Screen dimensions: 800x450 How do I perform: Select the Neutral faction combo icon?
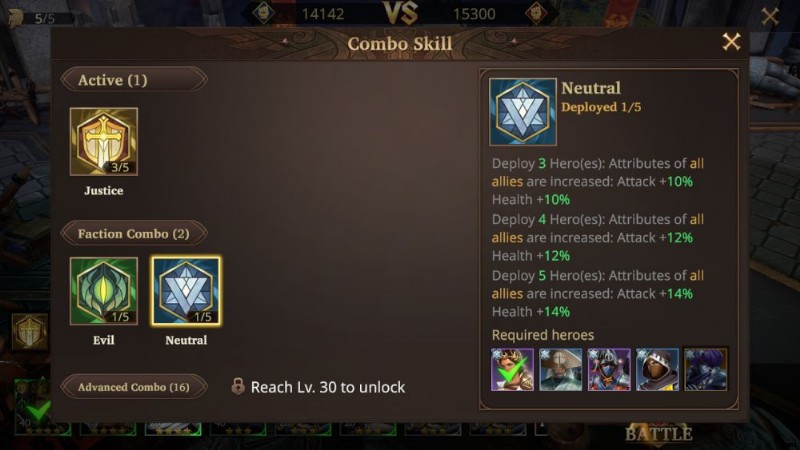point(186,291)
